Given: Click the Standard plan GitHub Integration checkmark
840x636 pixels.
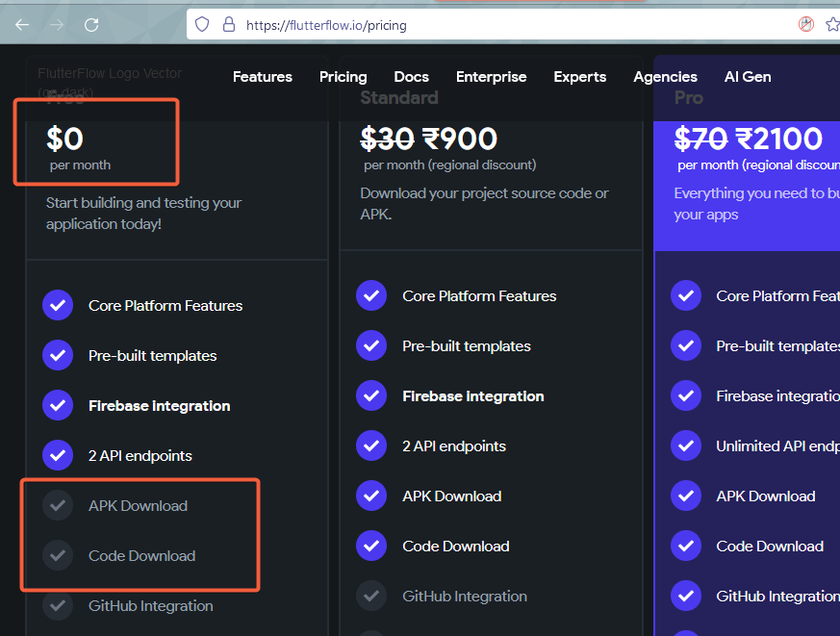Looking at the screenshot, I should (x=371, y=596).
